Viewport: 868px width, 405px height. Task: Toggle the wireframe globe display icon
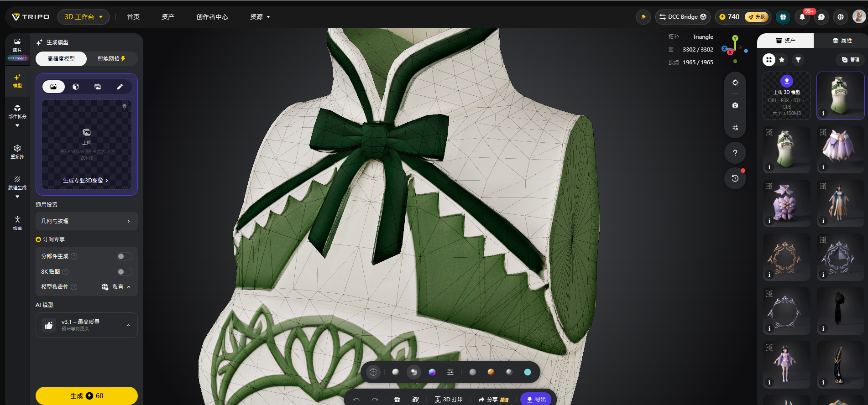[373, 372]
